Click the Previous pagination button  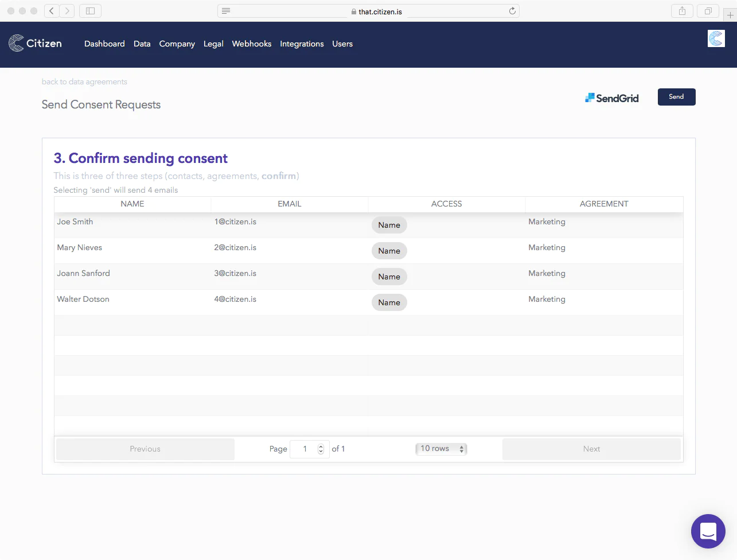click(x=145, y=449)
